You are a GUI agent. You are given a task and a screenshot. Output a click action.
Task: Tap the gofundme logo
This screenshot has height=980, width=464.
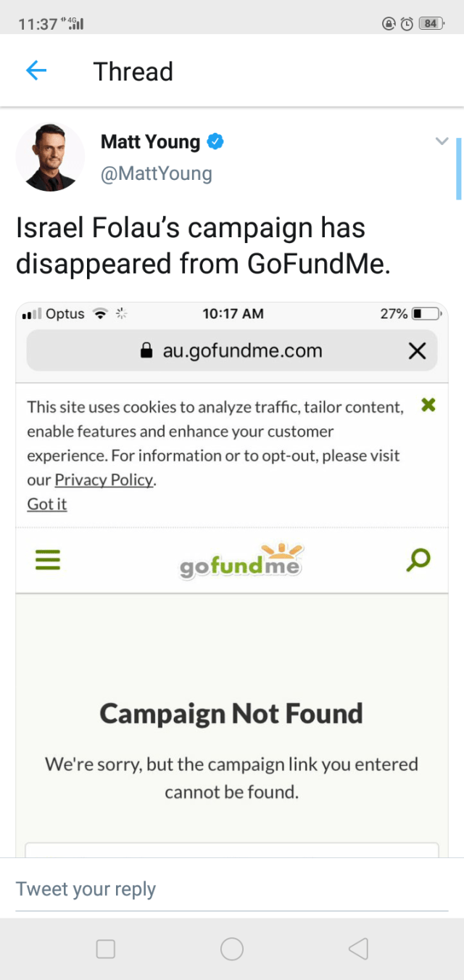pyautogui.click(x=240, y=561)
